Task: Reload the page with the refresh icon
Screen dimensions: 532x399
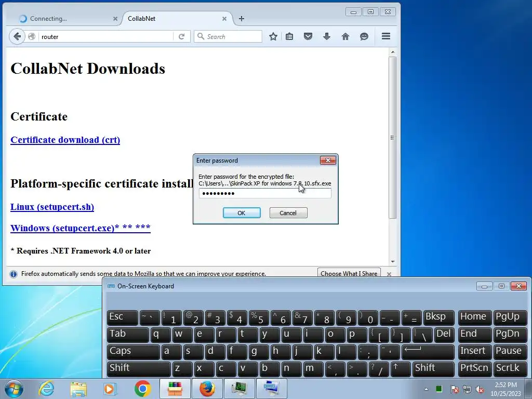Action: coord(181,36)
